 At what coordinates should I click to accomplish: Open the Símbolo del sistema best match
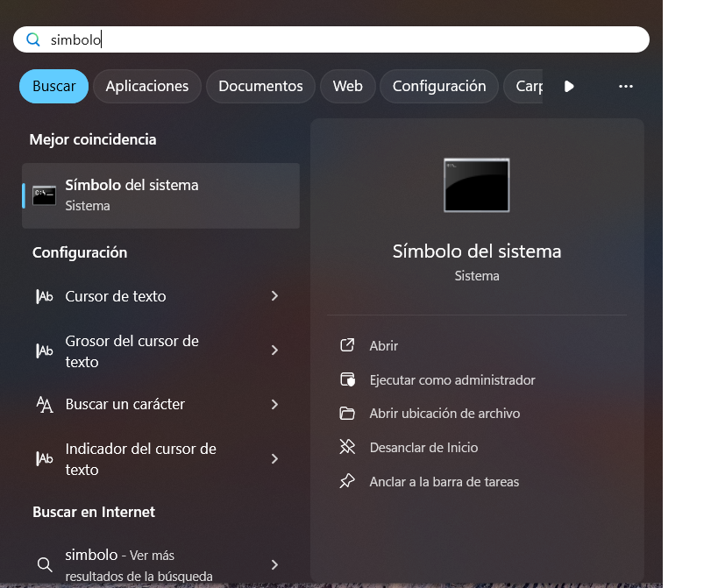[x=160, y=195]
